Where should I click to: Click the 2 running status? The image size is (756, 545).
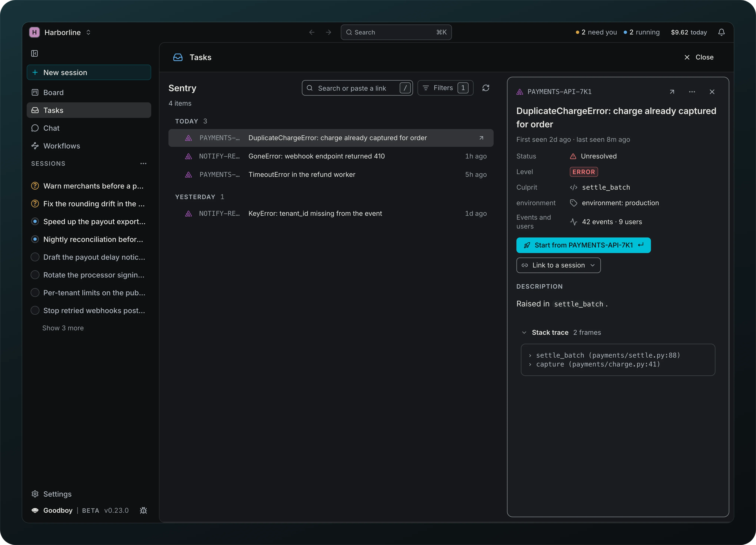[642, 32]
